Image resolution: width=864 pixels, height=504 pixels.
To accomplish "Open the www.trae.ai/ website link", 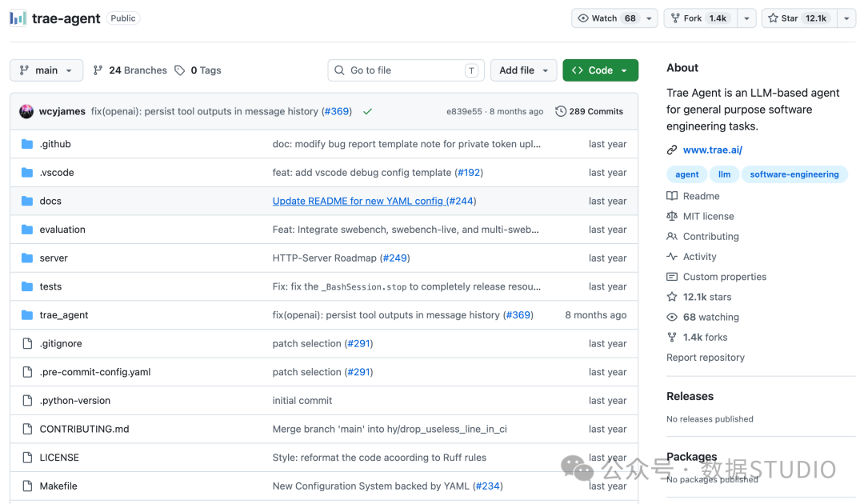I will (x=713, y=150).
